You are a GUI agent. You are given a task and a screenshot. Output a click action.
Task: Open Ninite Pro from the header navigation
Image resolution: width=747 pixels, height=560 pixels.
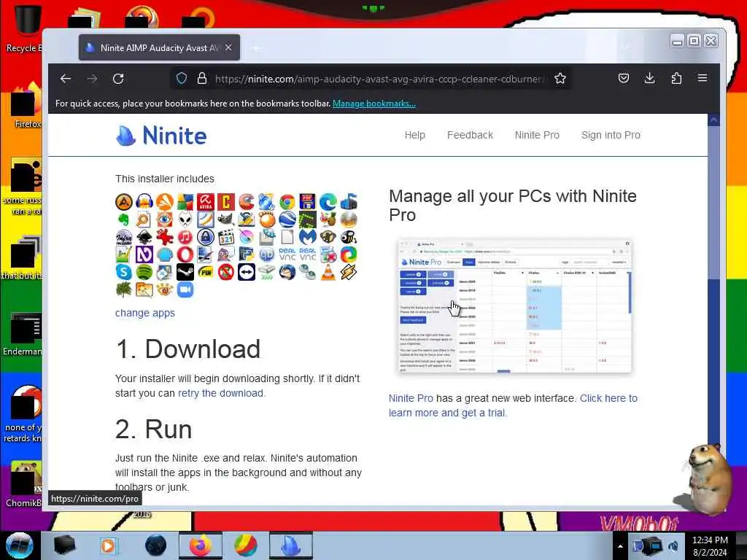[537, 135]
